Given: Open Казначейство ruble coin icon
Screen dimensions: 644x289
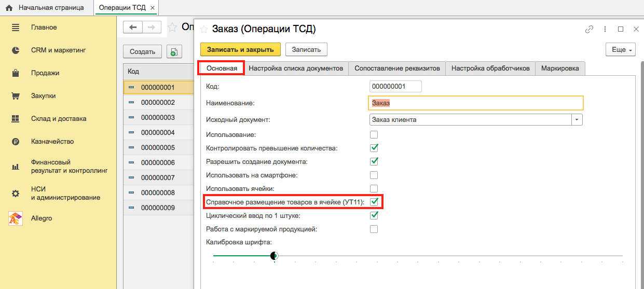Looking at the screenshot, I should click(x=16, y=142).
